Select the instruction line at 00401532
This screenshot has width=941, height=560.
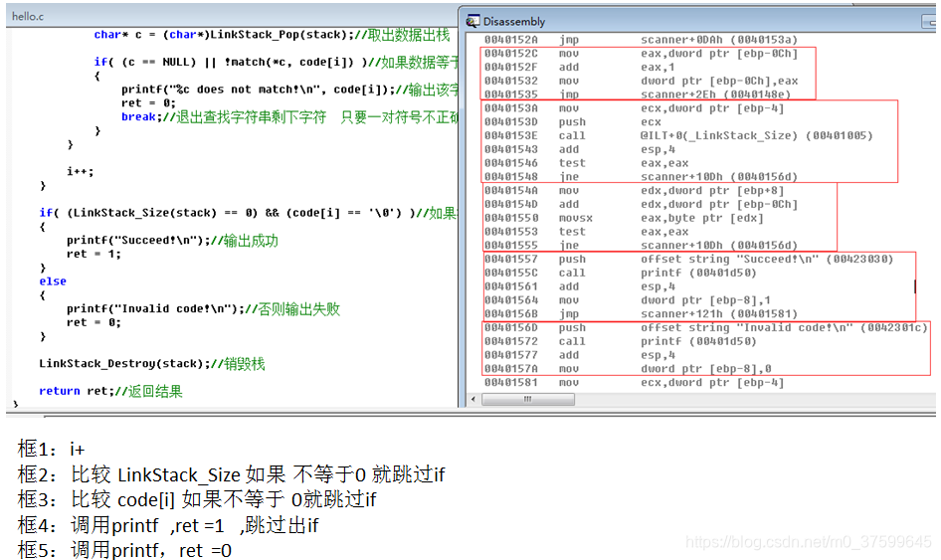pyautogui.click(x=641, y=81)
